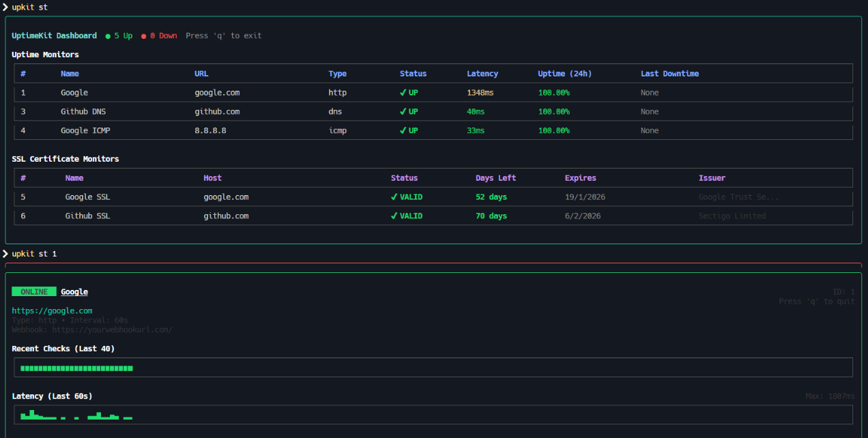Click the UP checkmark for Google ICMP
Image resolution: width=868 pixels, height=438 pixels.
pyautogui.click(x=403, y=130)
